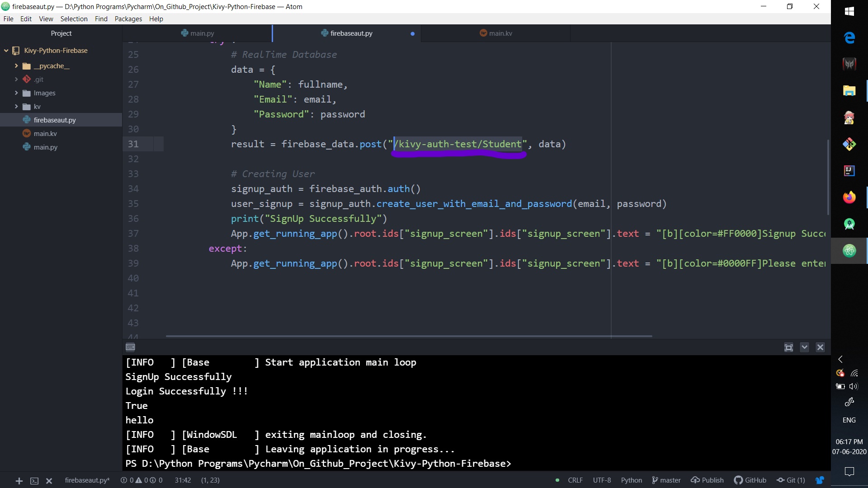The height and width of the screenshot is (488, 868).
Task: Collapse the Kivy-Python-Firebase project root
Action: (x=6, y=51)
